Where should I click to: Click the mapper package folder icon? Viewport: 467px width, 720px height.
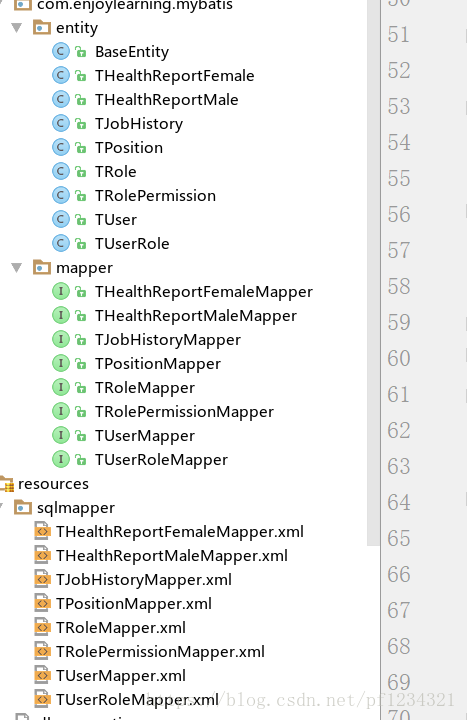point(42,267)
